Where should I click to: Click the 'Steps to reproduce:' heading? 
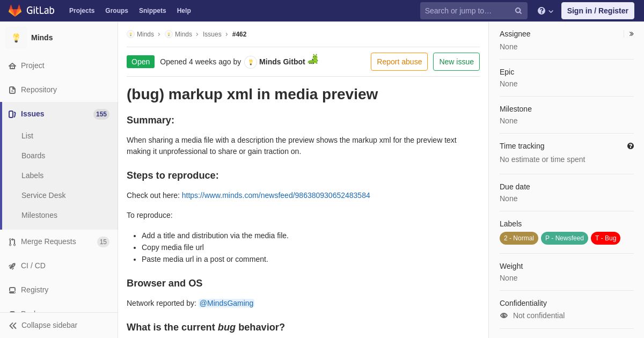pos(173,175)
